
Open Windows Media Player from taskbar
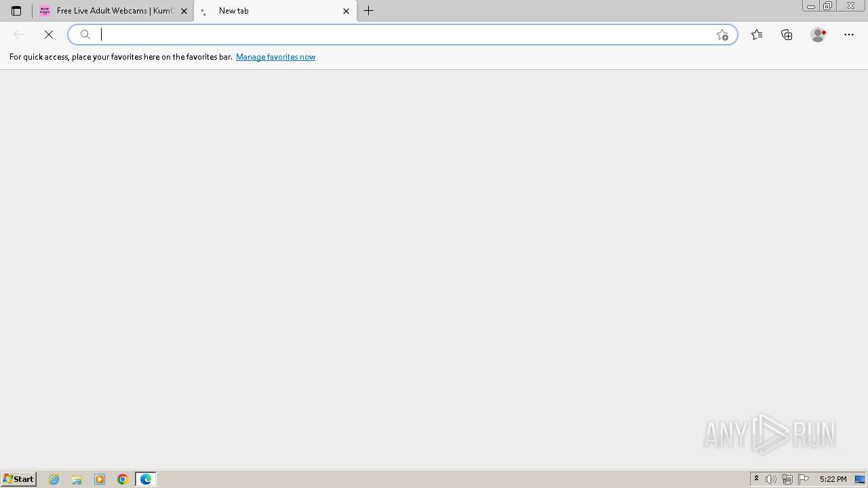[x=100, y=479]
